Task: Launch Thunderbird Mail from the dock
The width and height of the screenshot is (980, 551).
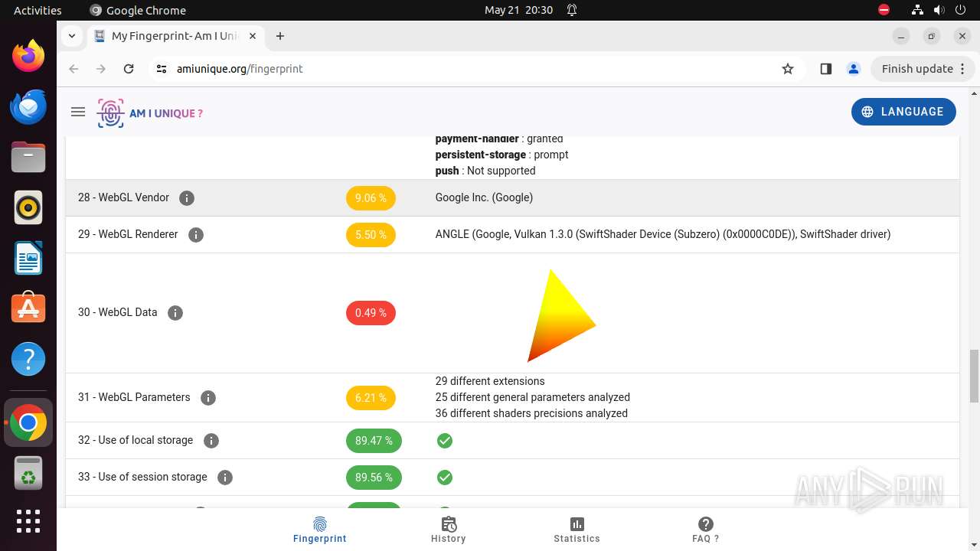Action: [x=28, y=106]
